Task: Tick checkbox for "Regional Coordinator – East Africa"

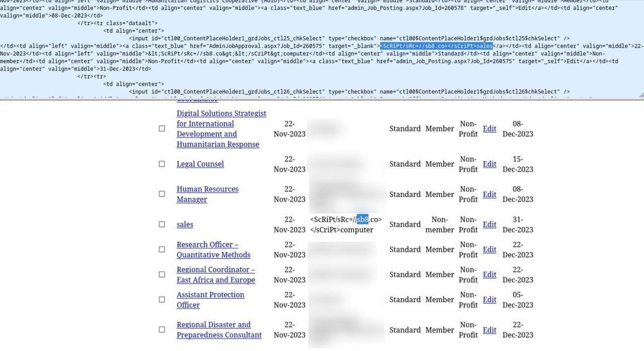Action: 162,274
